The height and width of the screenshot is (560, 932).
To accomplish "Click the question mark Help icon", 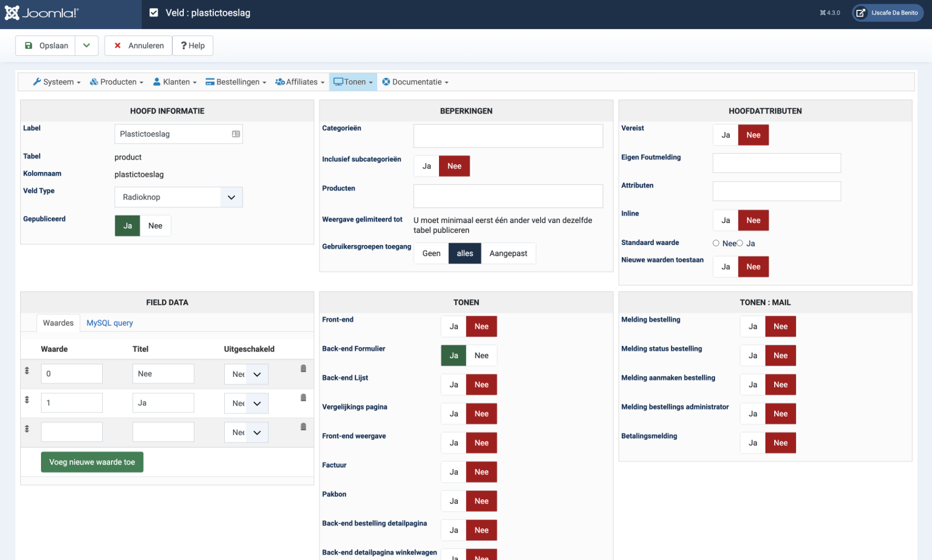I will coord(184,46).
